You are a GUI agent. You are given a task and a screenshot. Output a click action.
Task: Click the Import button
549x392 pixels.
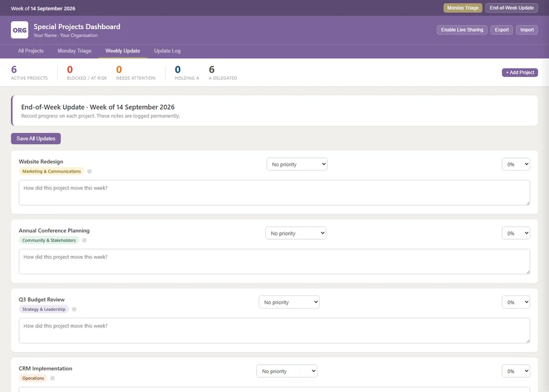(527, 30)
